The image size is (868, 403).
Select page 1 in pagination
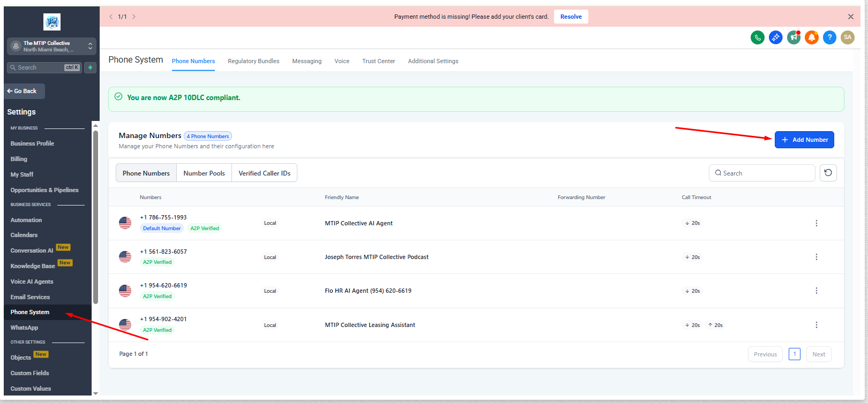[x=795, y=354]
